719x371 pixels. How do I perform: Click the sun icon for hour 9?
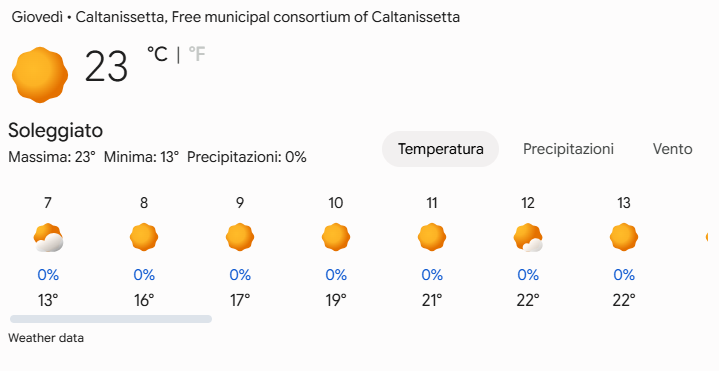[x=240, y=237]
